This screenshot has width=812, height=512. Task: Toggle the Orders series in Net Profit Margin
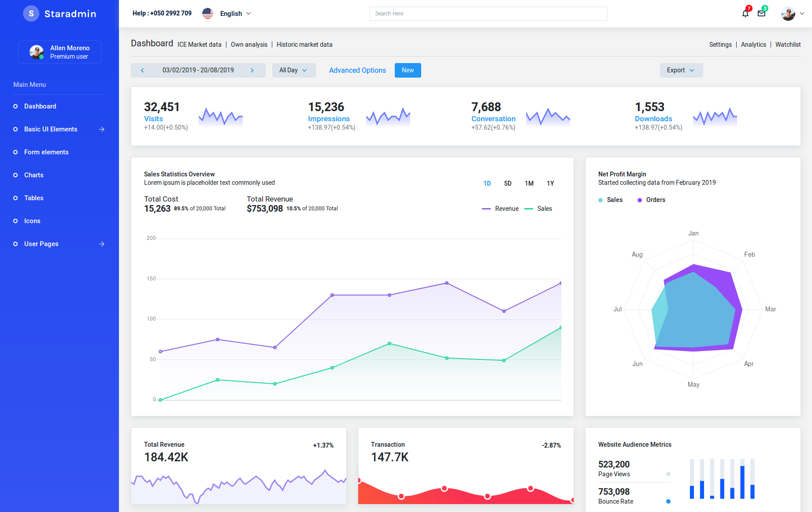click(x=651, y=200)
